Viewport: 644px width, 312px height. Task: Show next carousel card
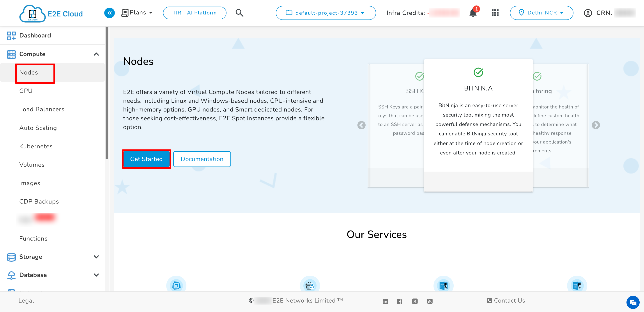(x=596, y=125)
